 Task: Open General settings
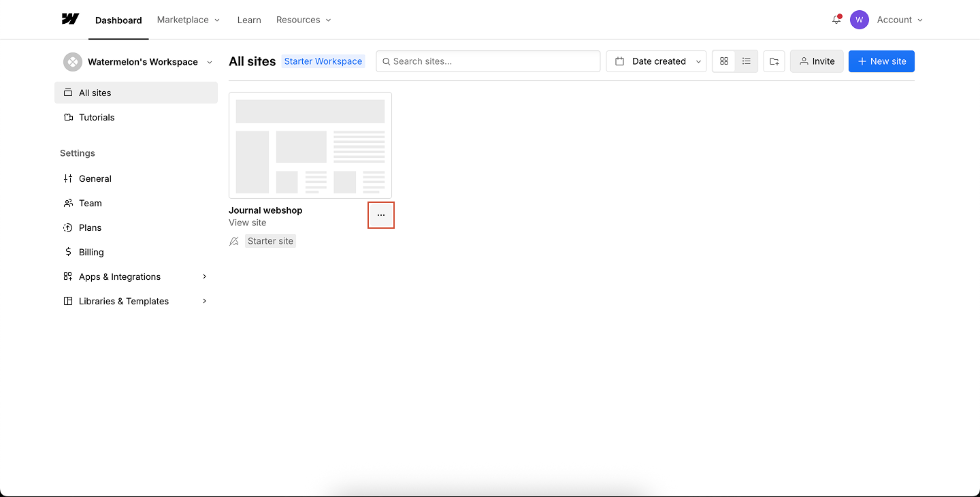tap(136, 178)
